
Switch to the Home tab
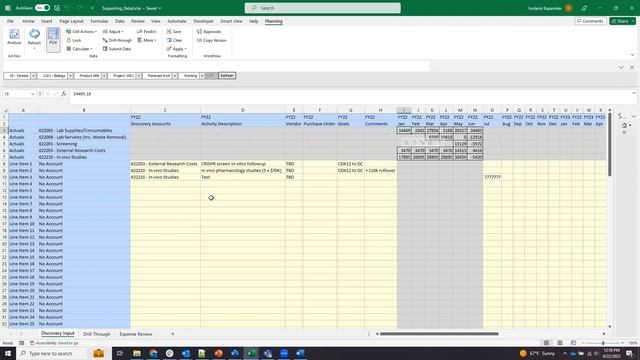[28, 21]
